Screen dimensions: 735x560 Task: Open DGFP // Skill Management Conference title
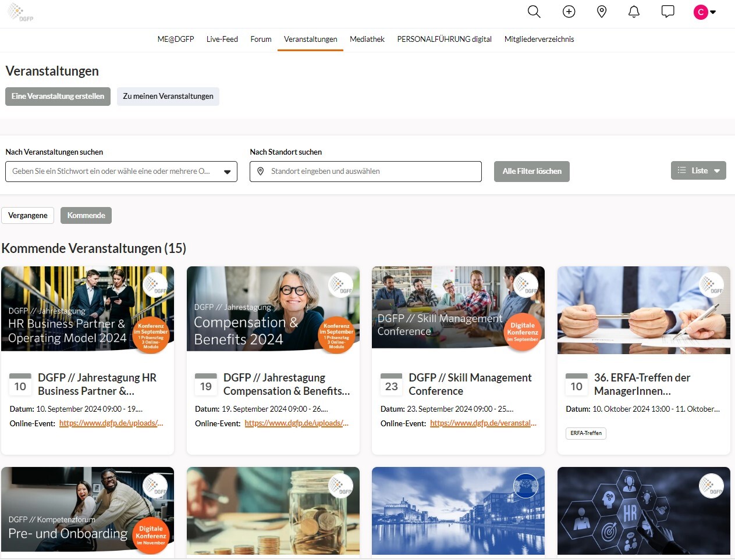click(x=470, y=384)
